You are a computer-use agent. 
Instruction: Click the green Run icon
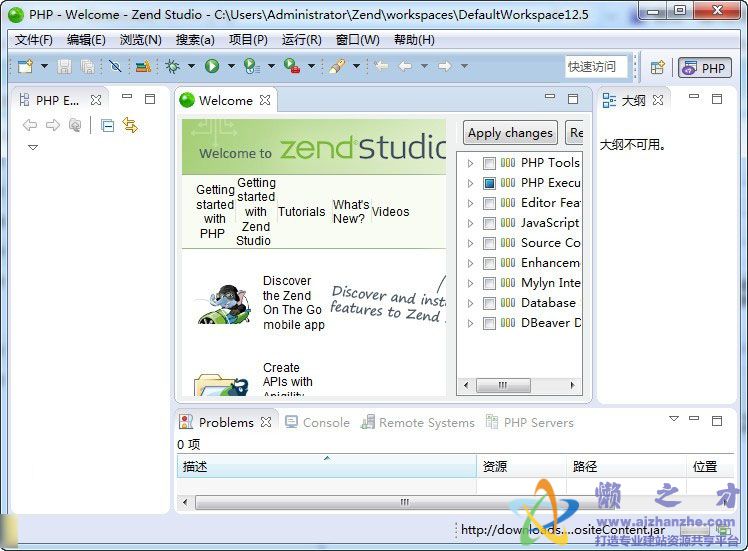click(212, 66)
